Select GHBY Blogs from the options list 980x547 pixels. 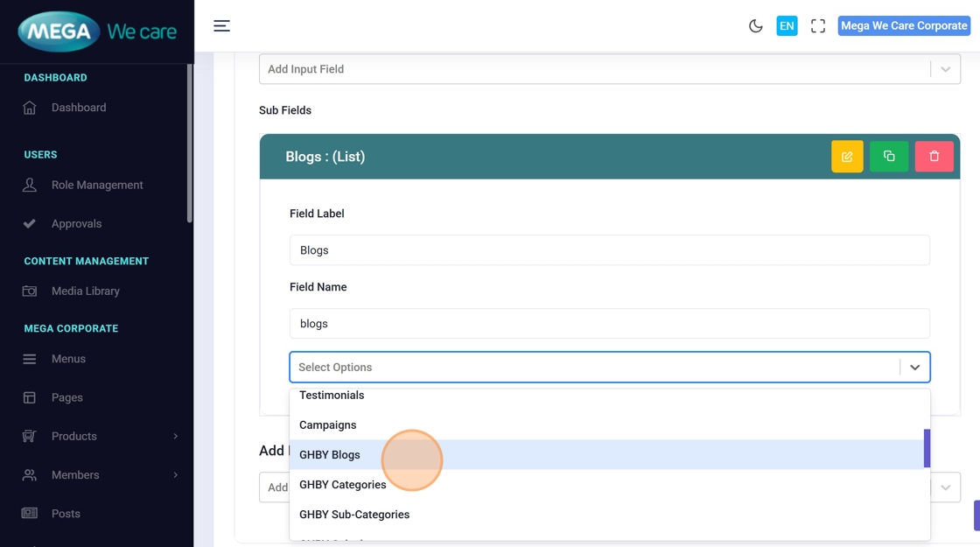tap(330, 455)
